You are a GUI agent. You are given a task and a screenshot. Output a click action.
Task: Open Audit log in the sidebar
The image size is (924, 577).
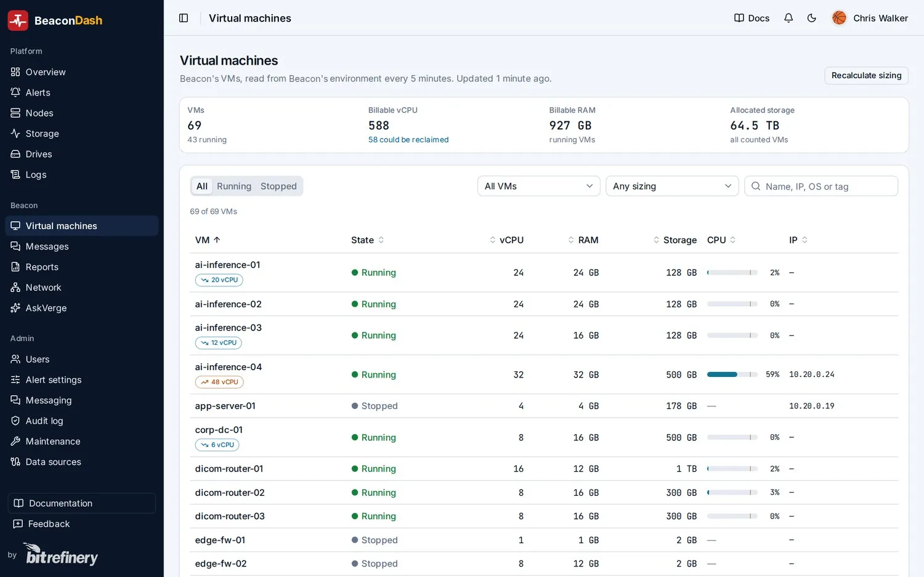pos(82,421)
